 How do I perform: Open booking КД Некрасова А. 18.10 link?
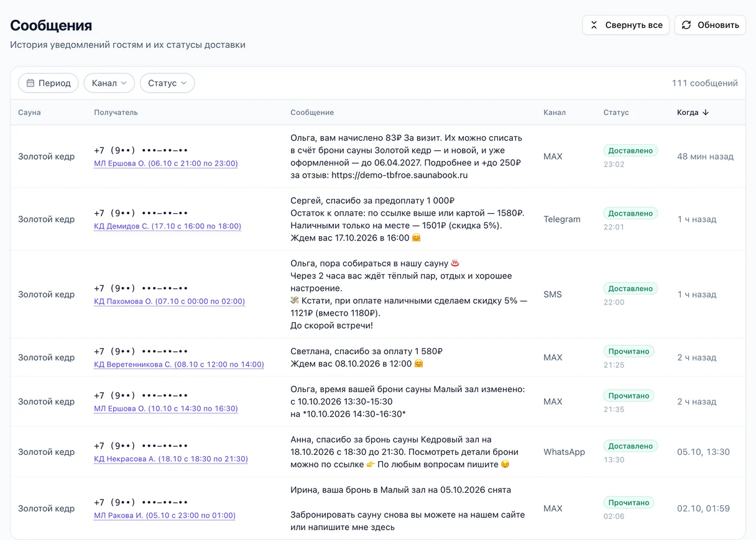tap(171, 459)
